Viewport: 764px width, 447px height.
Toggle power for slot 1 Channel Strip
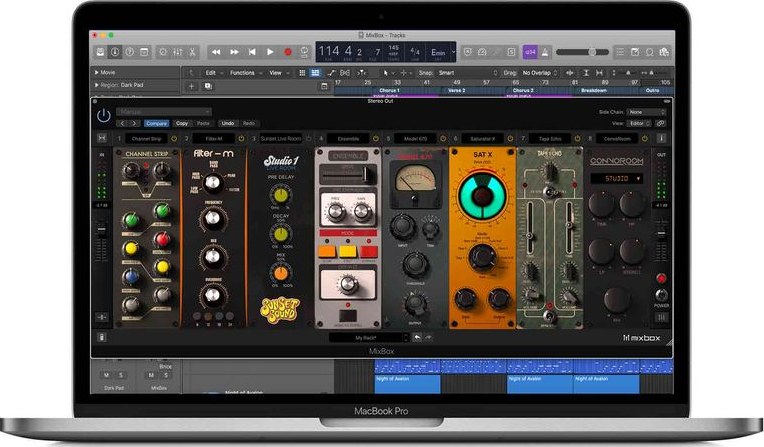(174, 139)
